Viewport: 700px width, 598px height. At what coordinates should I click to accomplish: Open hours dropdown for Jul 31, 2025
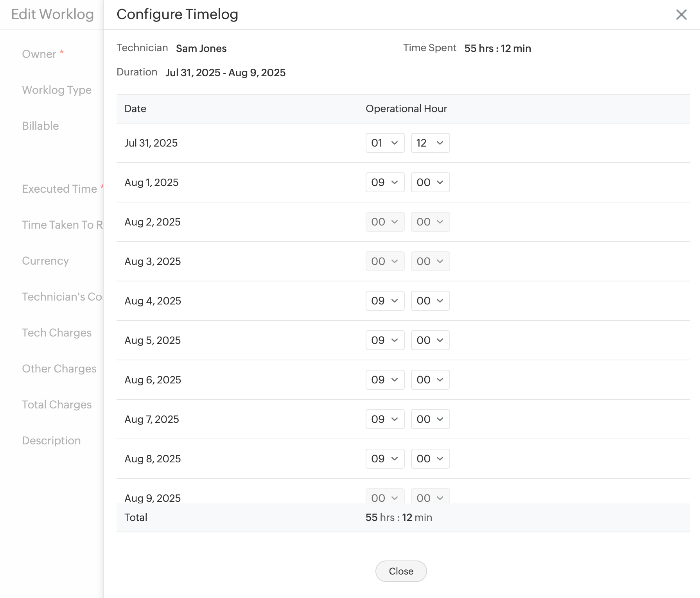coord(385,143)
